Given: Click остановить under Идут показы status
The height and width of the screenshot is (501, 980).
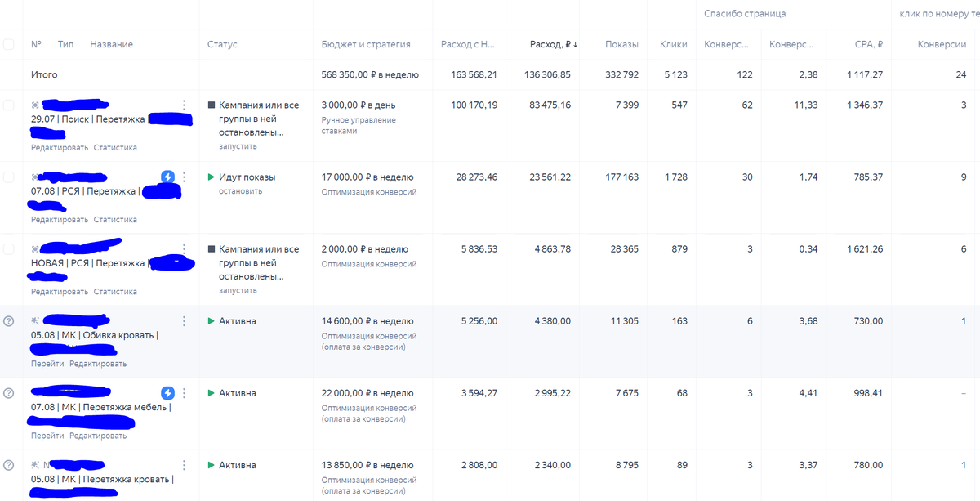Looking at the screenshot, I should pos(240,191).
